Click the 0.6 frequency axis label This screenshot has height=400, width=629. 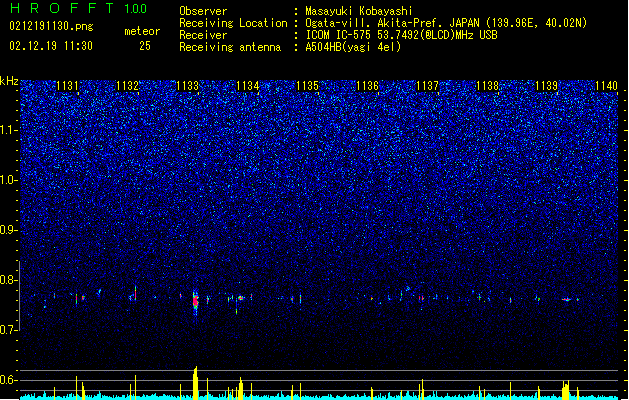(9, 380)
